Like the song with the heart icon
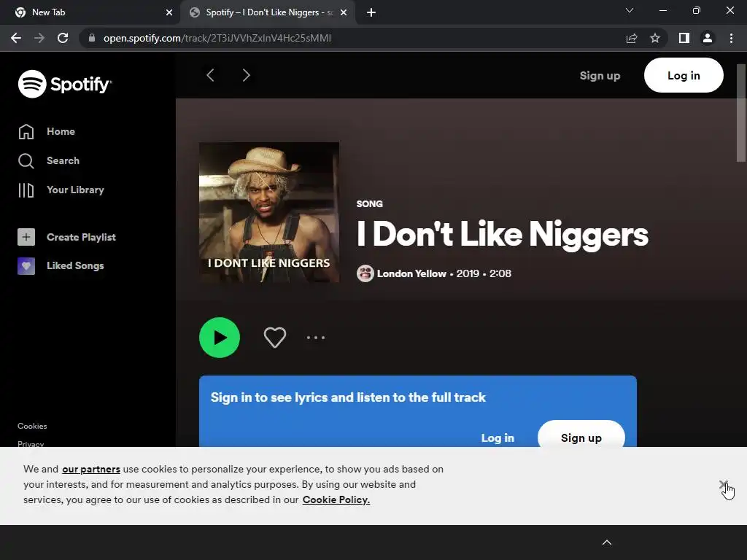 [x=275, y=338]
